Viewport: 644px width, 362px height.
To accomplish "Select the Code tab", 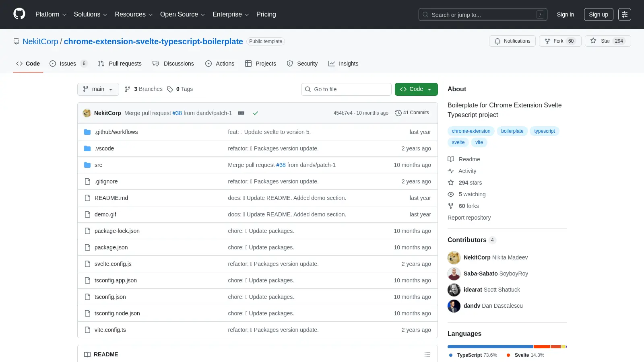I will (x=28, y=64).
